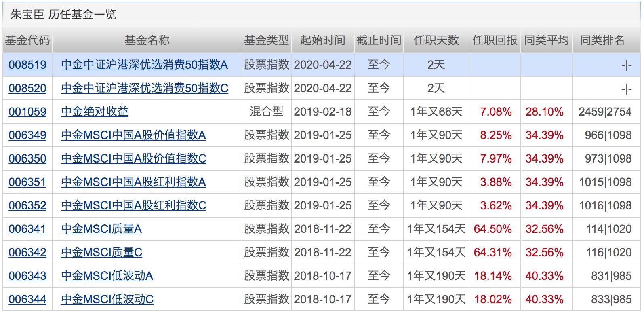Screen dimensions: 644x321
Task: Open fund 中金MSCI低波动A
Action: [107, 276]
